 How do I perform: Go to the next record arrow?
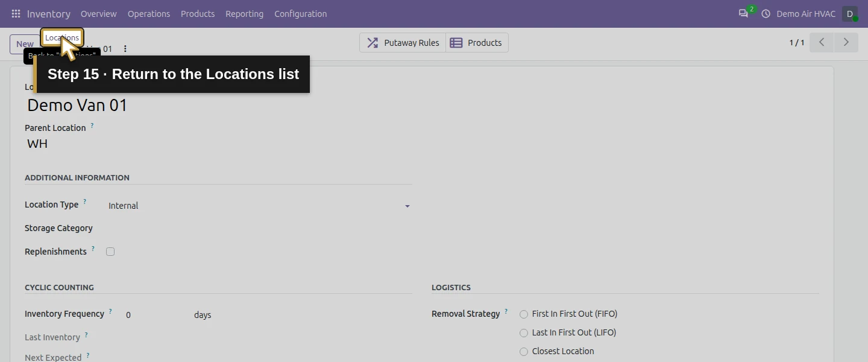click(x=846, y=42)
